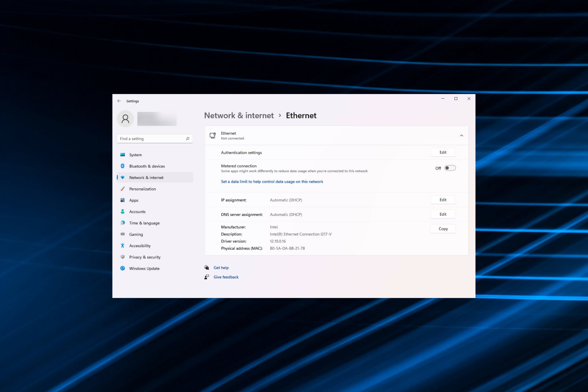The image size is (588, 392).
Task: Click the System monitor icon in sidebar
Action: pyautogui.click(x=123, y=155)
